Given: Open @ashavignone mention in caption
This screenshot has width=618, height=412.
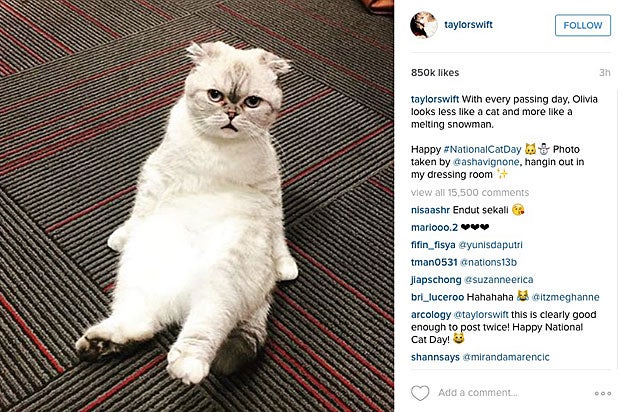Looking at the screenshot, I should tap(486, 162).
